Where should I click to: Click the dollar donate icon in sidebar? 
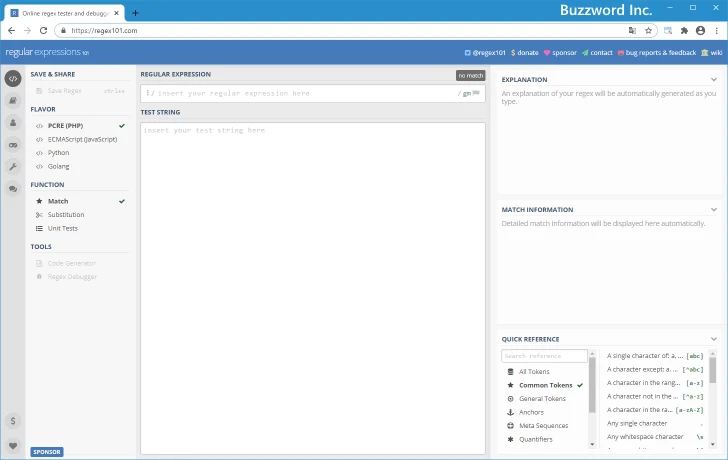point(13,421)
